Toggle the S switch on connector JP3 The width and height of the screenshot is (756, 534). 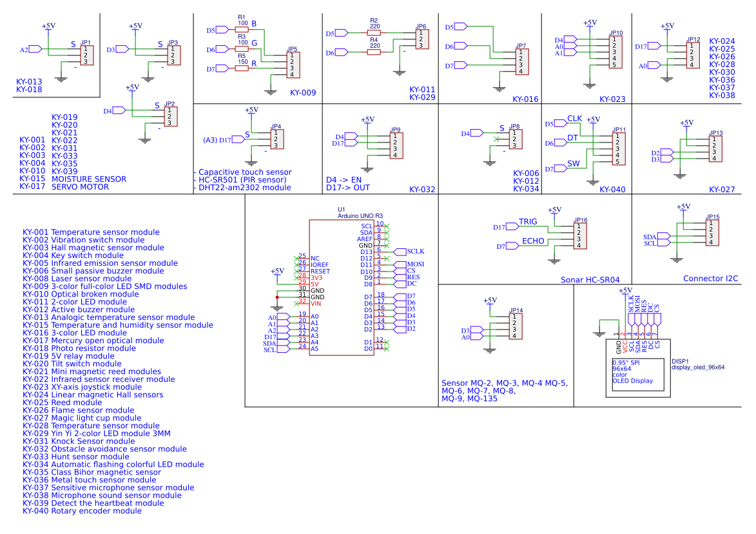pos(159,45)
